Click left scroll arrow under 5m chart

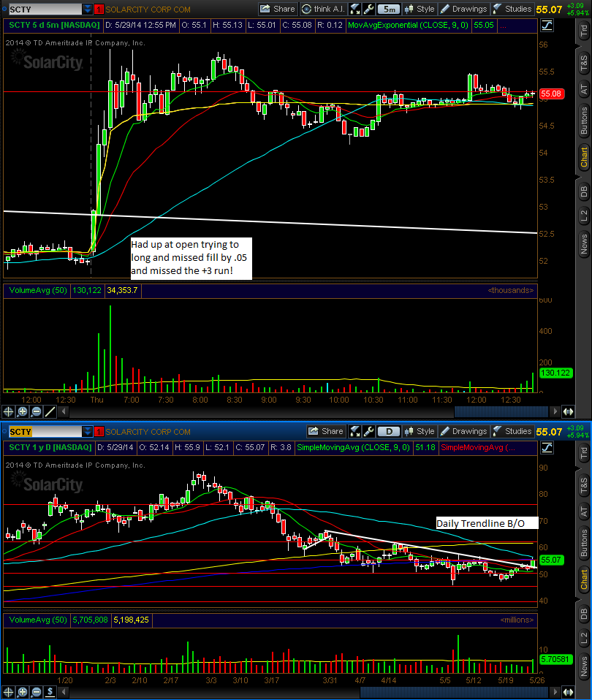coord(64,411)
